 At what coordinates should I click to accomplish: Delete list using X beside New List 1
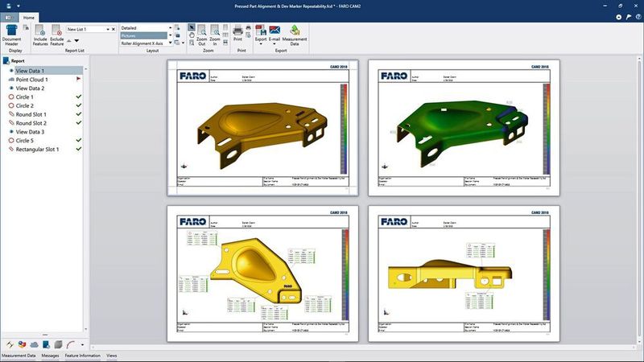[x=114, y=29]
